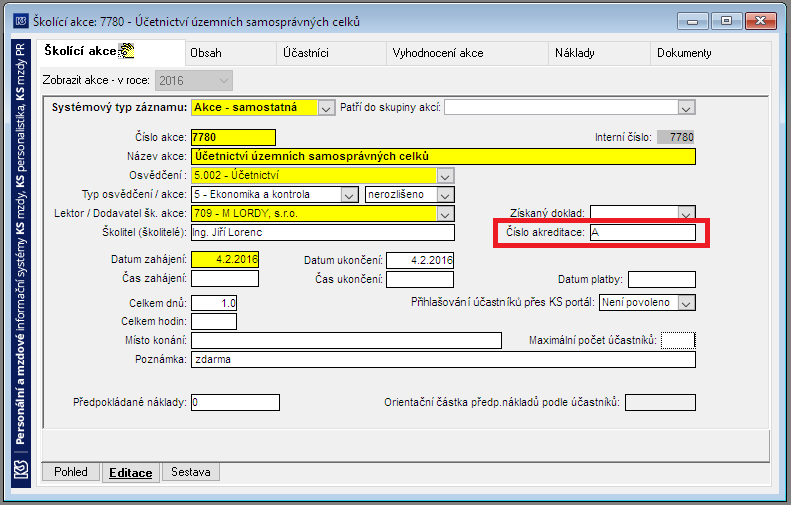Switch to the Obsah tab
Viewport: 791px width, 505px height.
coord(231,53)
